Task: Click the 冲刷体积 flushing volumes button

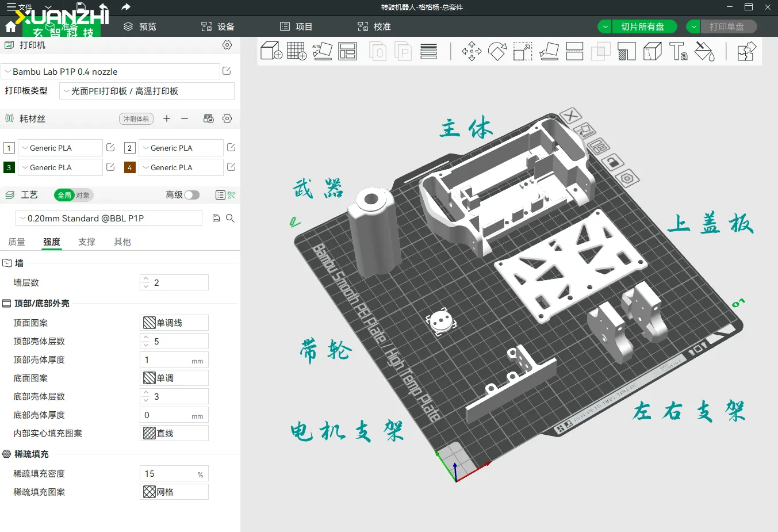Action: (136, 119)
